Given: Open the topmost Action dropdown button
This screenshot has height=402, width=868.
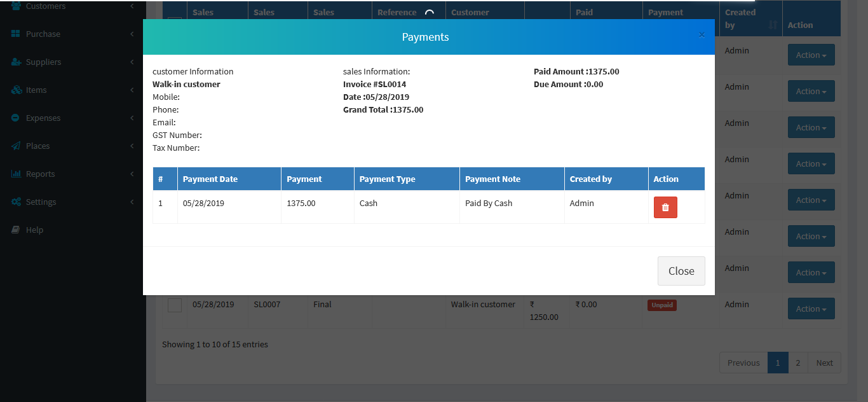Looking at the screenshot, I should [811, 55].
